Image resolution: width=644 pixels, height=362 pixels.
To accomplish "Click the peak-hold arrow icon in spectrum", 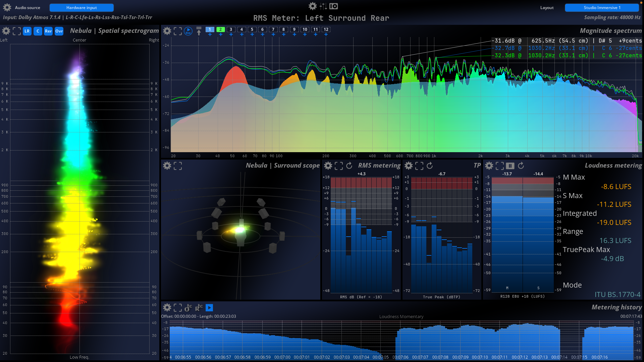I will (x=199, y=31).
